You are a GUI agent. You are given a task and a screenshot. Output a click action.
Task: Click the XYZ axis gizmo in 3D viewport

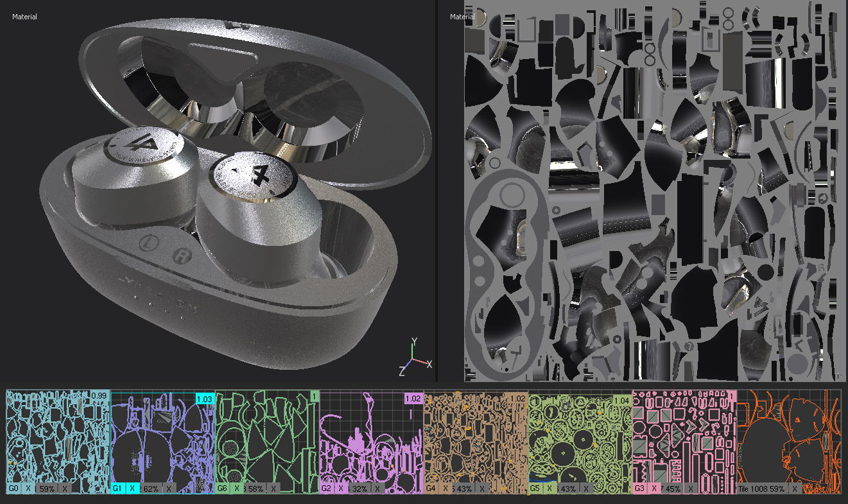click(x=415, y=357)
